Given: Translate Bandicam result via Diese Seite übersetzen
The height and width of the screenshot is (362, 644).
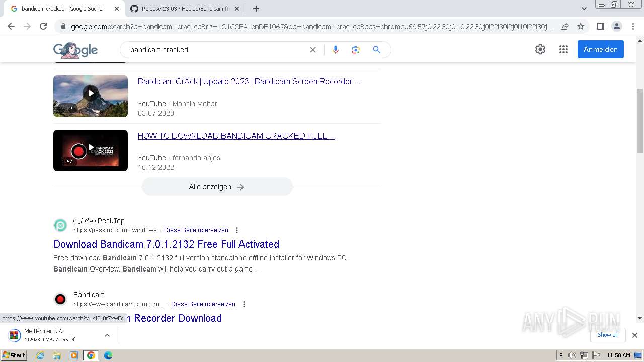Looking at the screenshot, I should tap(203, 304).
